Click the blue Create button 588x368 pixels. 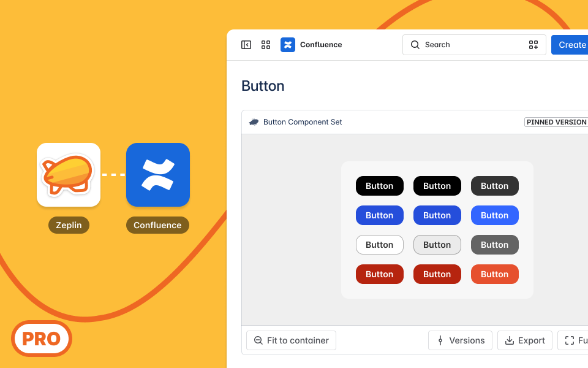[570, 45]
